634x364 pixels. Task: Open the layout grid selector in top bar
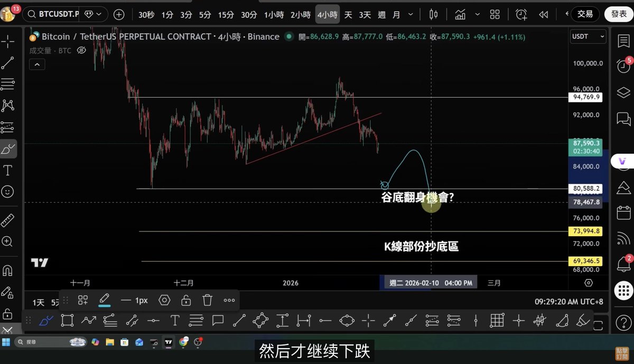tap(495, 14)
